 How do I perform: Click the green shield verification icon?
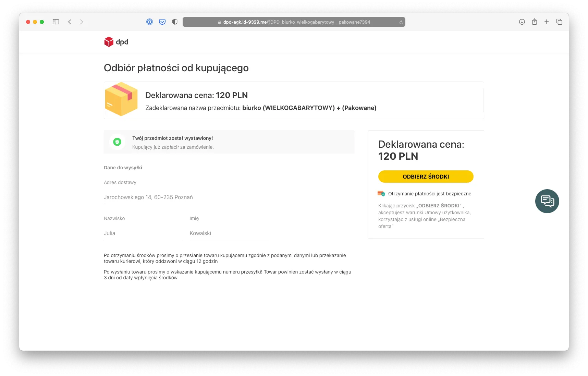117,142
